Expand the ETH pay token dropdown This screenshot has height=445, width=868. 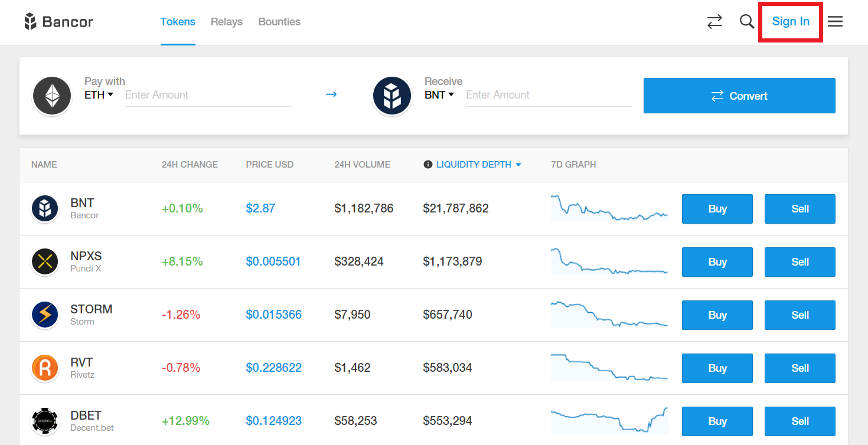[99, 94]
